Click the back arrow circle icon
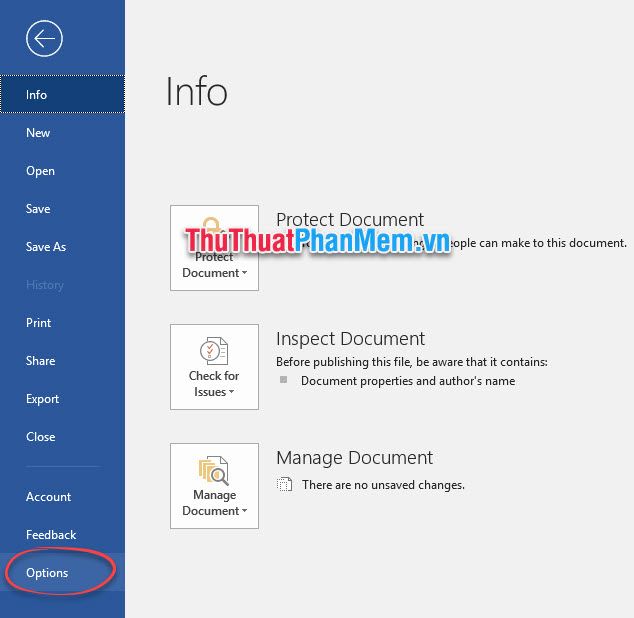This screenshot has width=634, height=618. 45,39
